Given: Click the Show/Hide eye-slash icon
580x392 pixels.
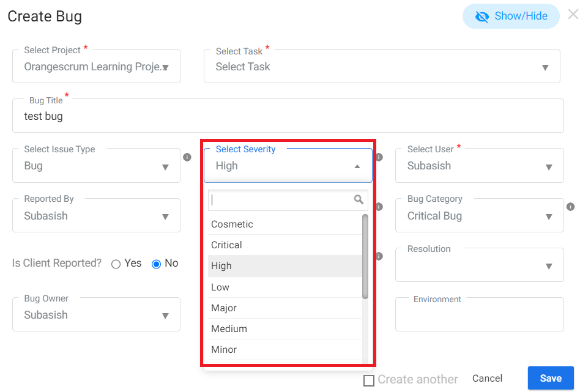Looking at the screenshot, I should pyautogui.click(x=481, y=17).
